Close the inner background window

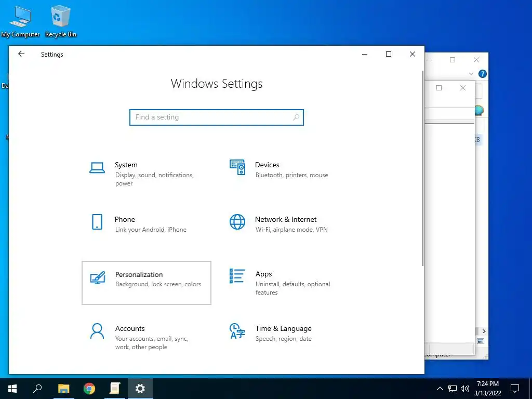coord(463,88)
